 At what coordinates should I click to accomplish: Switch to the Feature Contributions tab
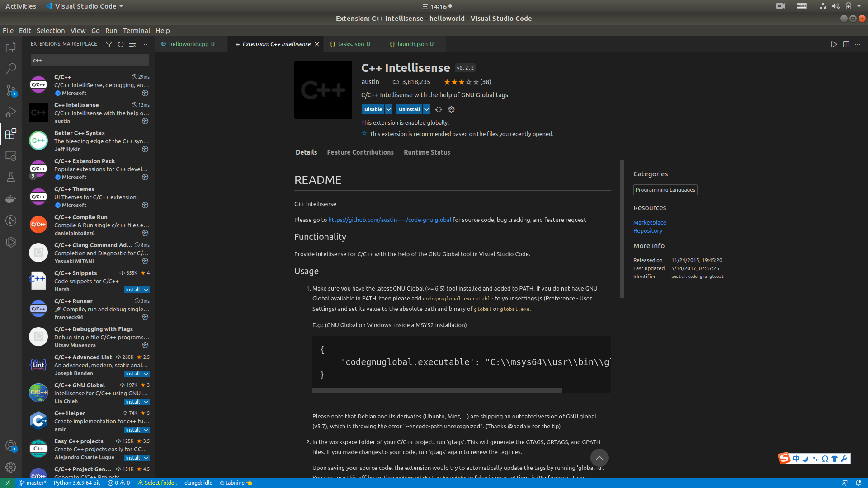(360, 152)
